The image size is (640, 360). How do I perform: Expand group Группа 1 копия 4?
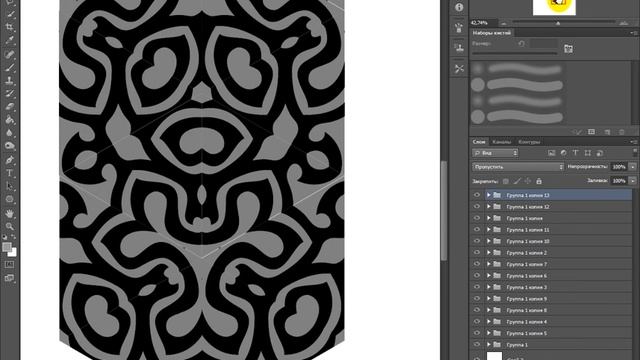pyautogui.click(x=489, y=322)
